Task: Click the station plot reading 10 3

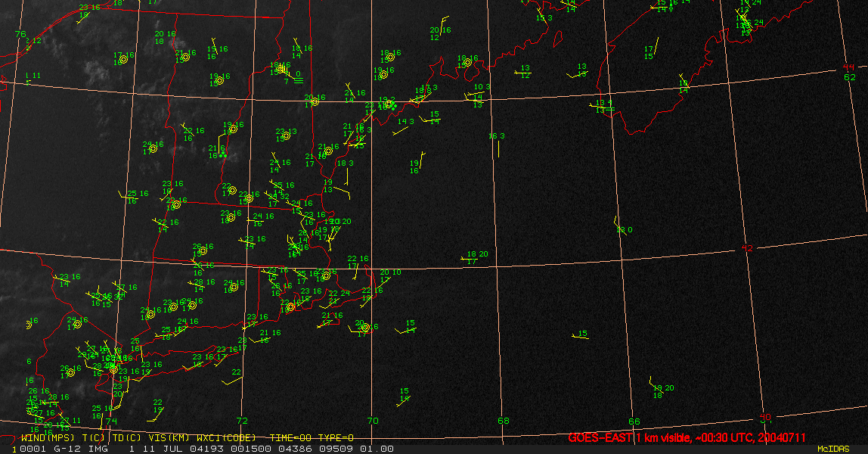Action: 482,87
